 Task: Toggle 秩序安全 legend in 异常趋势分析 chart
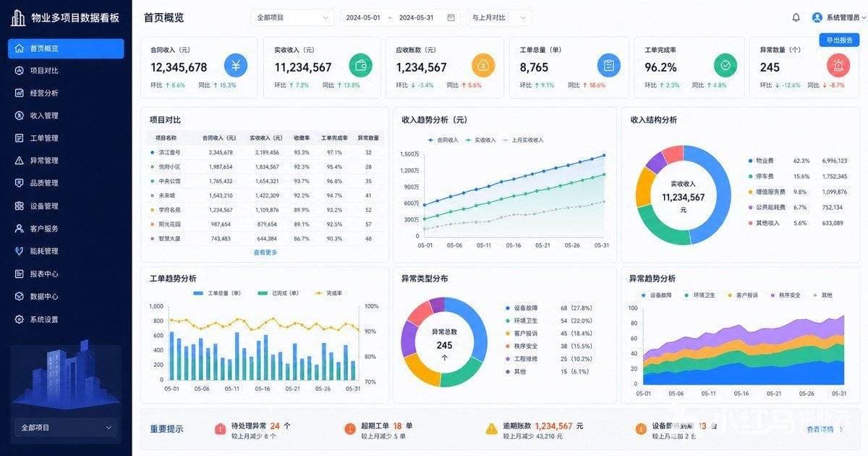(786, 295)
